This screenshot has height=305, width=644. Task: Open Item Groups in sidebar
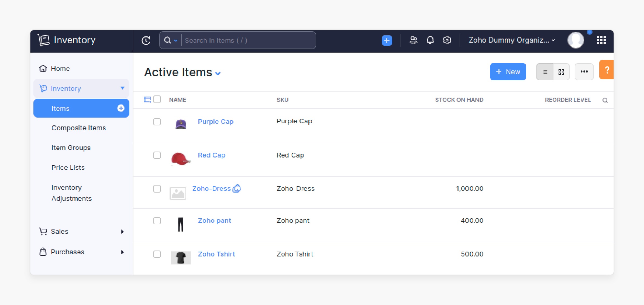(x=71, y=148)
